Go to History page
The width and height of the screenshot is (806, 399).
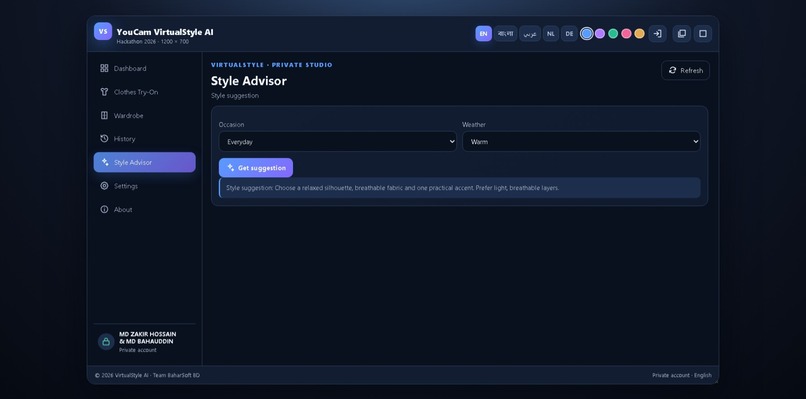pyautogui.click(x=144, y=139)
